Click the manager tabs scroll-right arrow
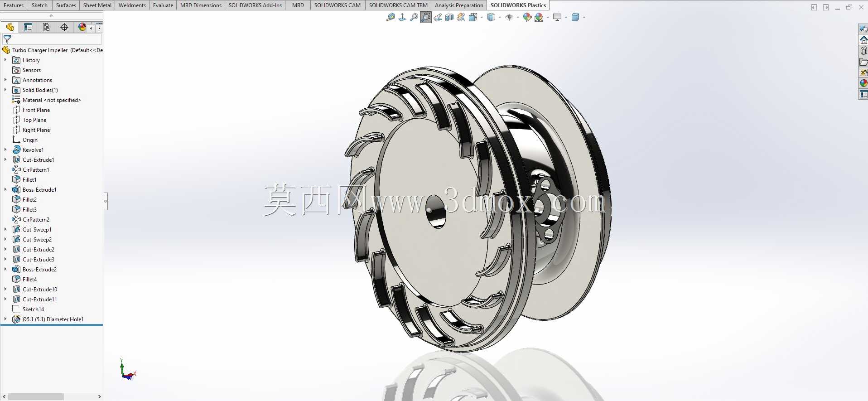Screen dimensions: 868x401 (99, 28)
